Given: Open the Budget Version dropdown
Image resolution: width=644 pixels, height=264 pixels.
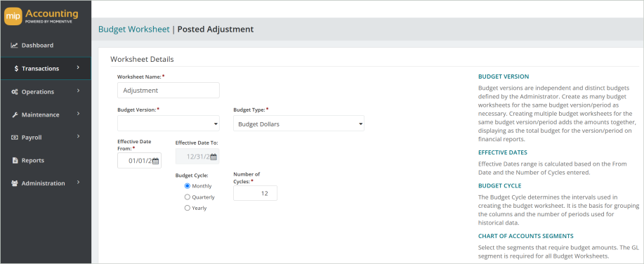Looking at the screenshot, I should coord(169,123).
